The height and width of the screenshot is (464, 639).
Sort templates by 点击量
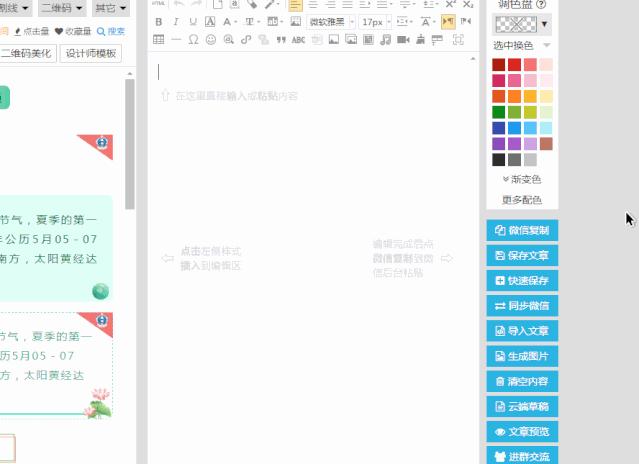pos(31,31)
